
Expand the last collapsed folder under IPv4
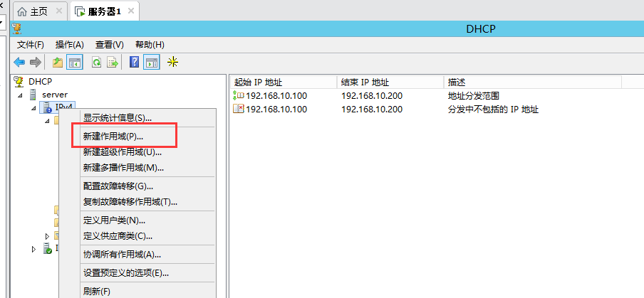pos(47,236)
